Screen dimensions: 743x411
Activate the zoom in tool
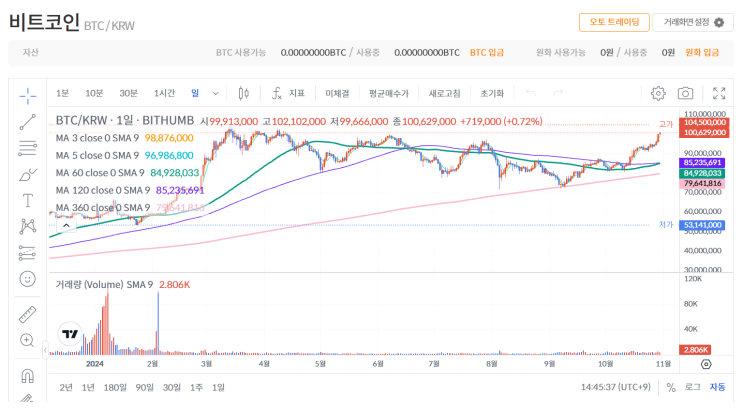click(27, 340)
